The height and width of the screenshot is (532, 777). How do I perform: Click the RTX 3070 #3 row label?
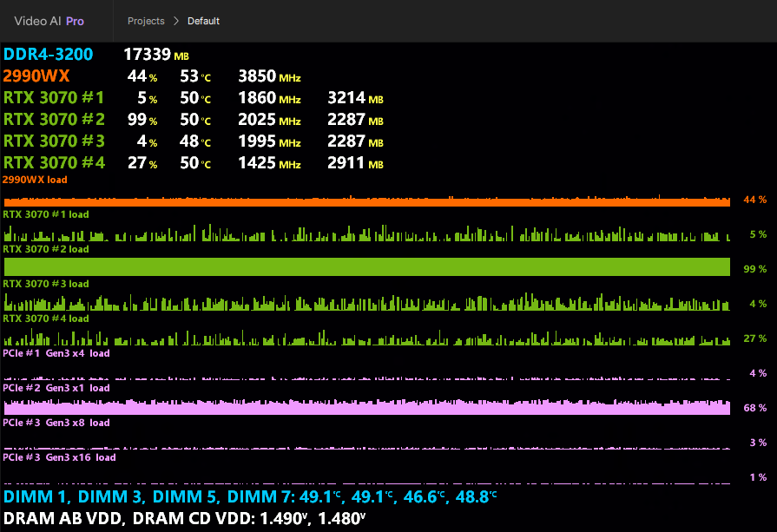(x=54, y=141)
